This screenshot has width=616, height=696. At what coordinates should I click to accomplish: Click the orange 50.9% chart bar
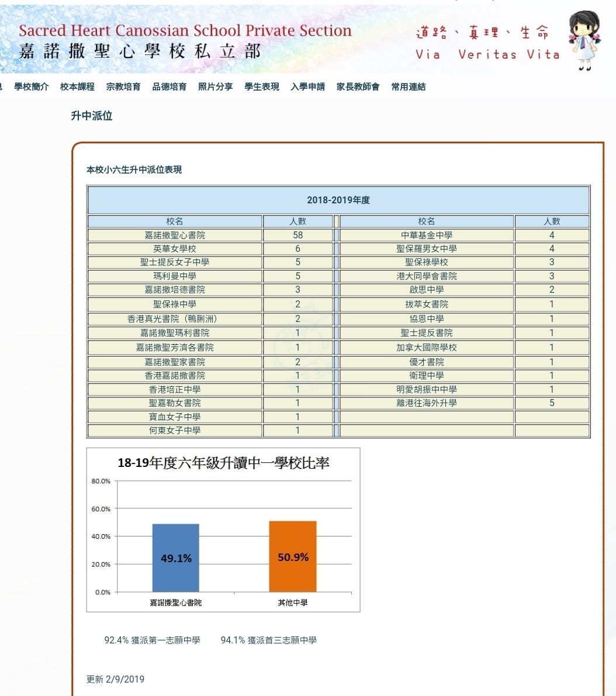293,556
